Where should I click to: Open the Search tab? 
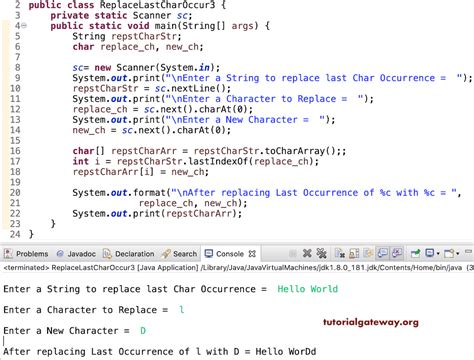(x=179, y=254)
